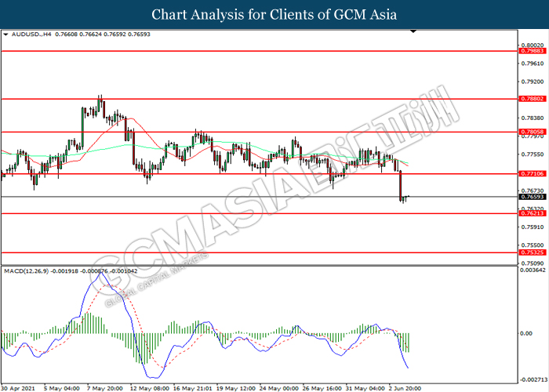Select the 0.75325 support price label
The image size is (549, 392).
[533, 252]
